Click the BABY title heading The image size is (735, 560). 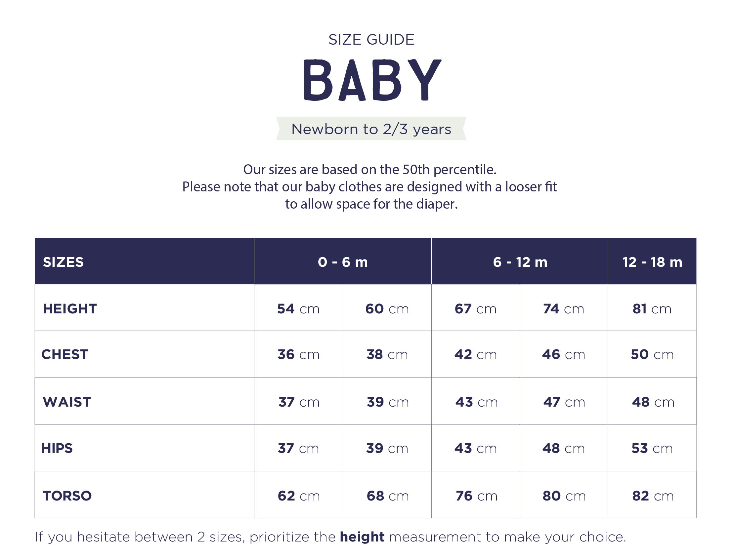click(371, 80)
